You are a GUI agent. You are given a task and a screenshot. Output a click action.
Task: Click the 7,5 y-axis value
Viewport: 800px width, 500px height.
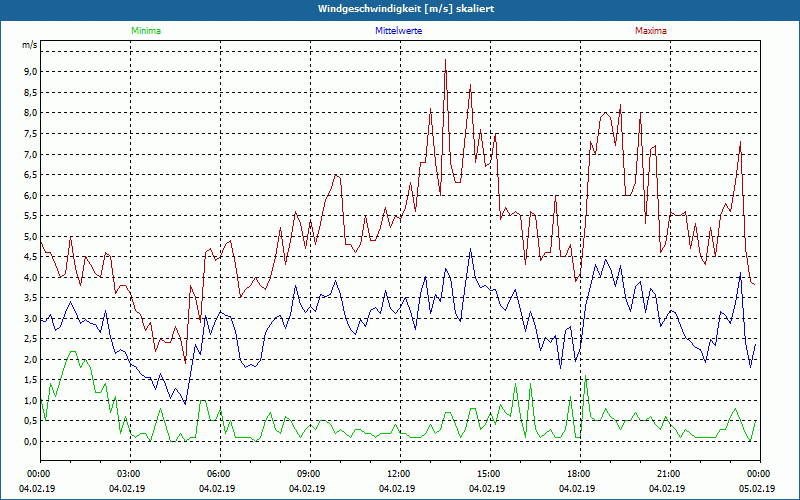point(31,134)
